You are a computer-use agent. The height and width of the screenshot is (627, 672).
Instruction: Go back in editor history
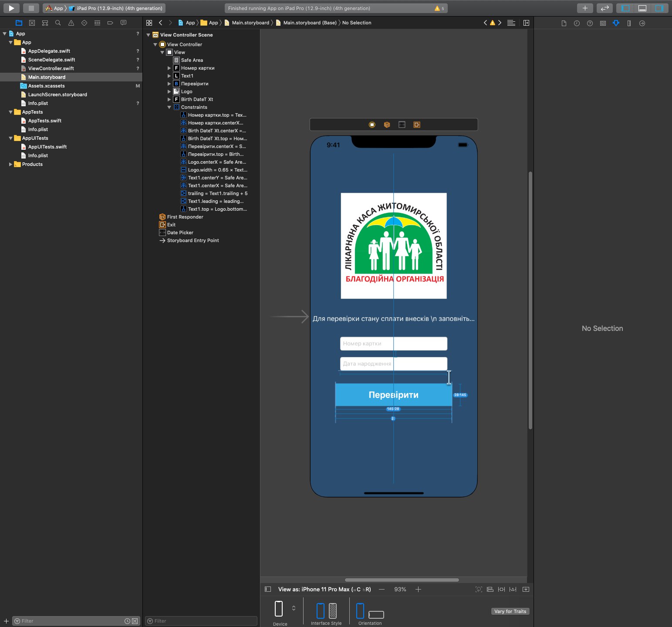click(161, 23)
